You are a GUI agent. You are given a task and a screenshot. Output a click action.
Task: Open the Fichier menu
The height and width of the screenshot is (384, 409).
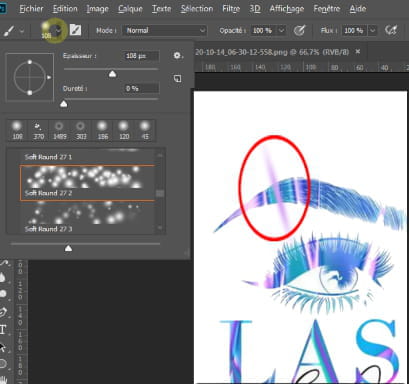(31, 9)
